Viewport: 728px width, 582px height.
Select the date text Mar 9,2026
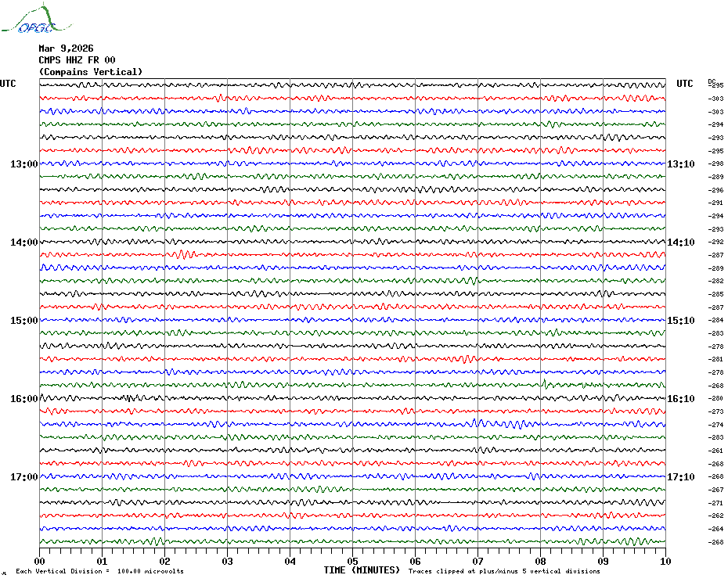click(x=66, y=48)
